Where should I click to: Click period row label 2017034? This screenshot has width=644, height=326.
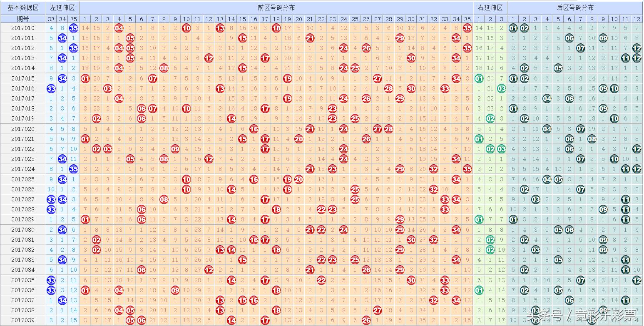pos(23,270)
